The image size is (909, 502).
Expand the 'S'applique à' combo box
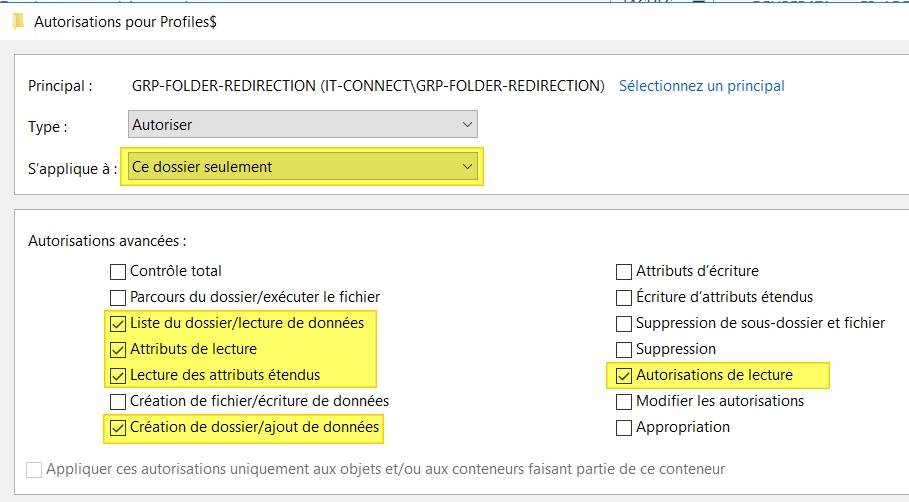tap(304, 167)
